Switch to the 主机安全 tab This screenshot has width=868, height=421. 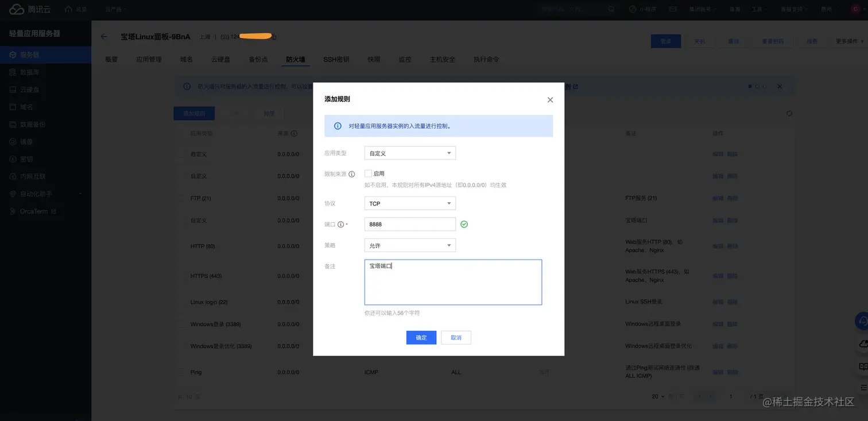[x=442, y=59]
